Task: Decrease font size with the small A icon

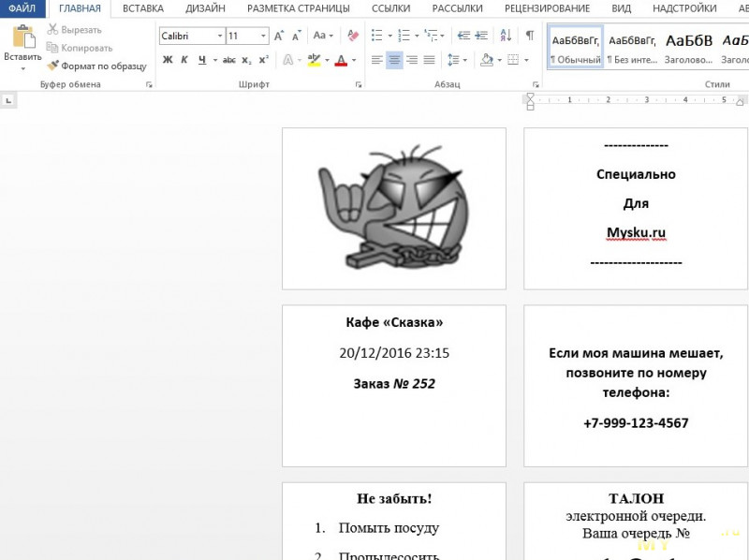Action: [x=297, y=36]
